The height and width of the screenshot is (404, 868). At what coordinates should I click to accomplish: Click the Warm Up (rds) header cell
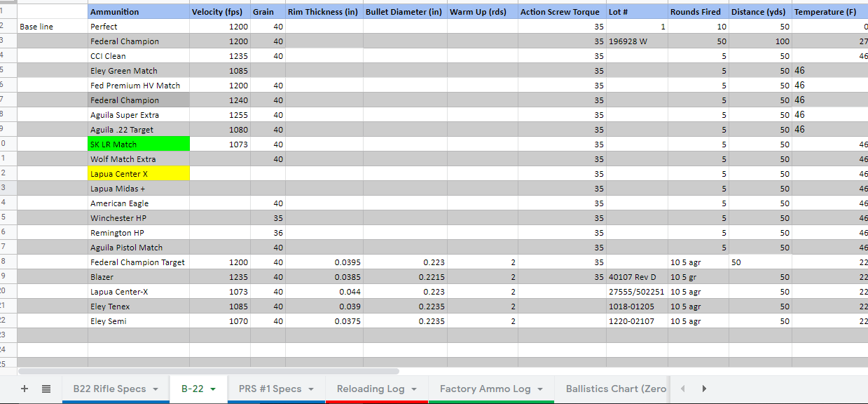tap(483, 12)
